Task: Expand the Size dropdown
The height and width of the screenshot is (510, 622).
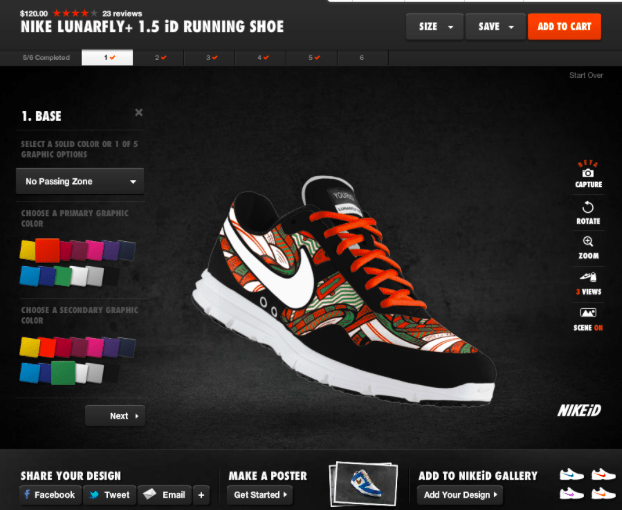Action: pyautogui.click(x=435, y=27)
